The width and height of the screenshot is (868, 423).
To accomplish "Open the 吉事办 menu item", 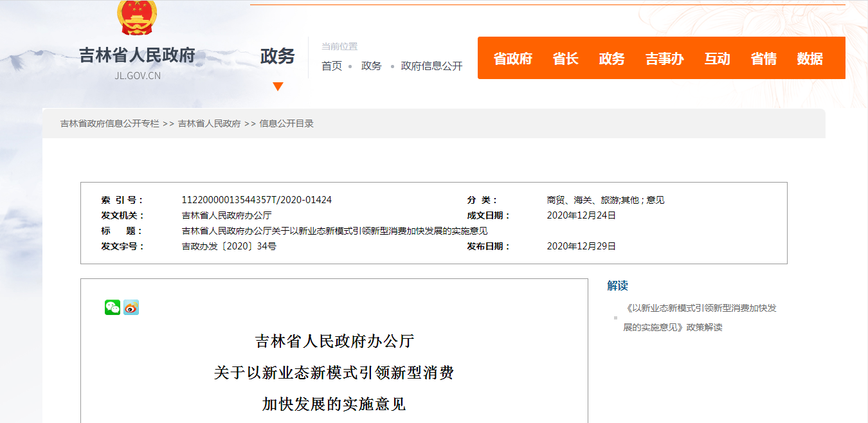I will click(665, 59).
